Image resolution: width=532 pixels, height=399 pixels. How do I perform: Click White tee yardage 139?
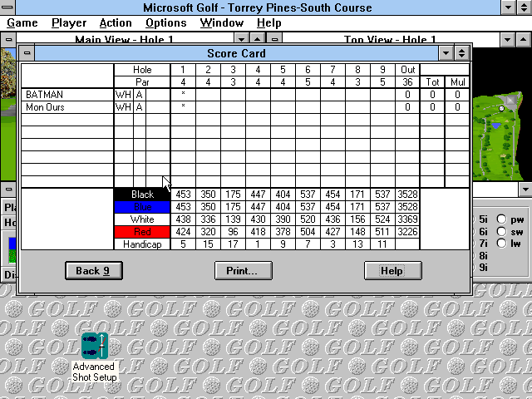[233, 219]
